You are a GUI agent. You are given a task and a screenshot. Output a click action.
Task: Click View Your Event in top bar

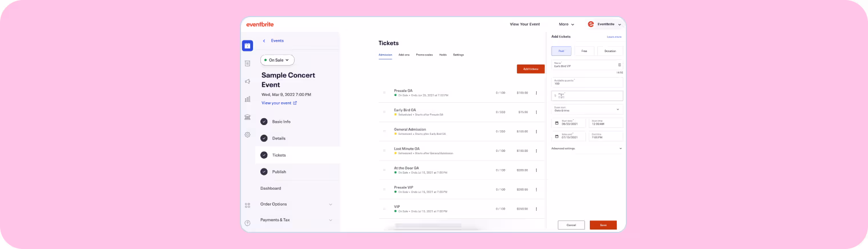(x=525, y=25)
